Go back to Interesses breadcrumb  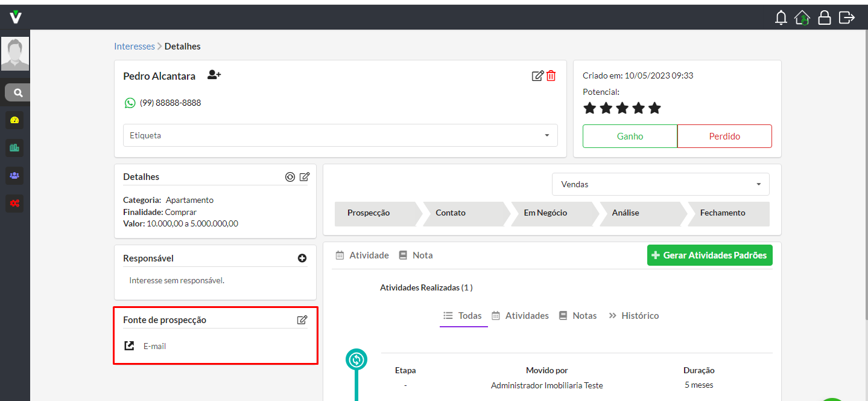(x=135, y=47)
